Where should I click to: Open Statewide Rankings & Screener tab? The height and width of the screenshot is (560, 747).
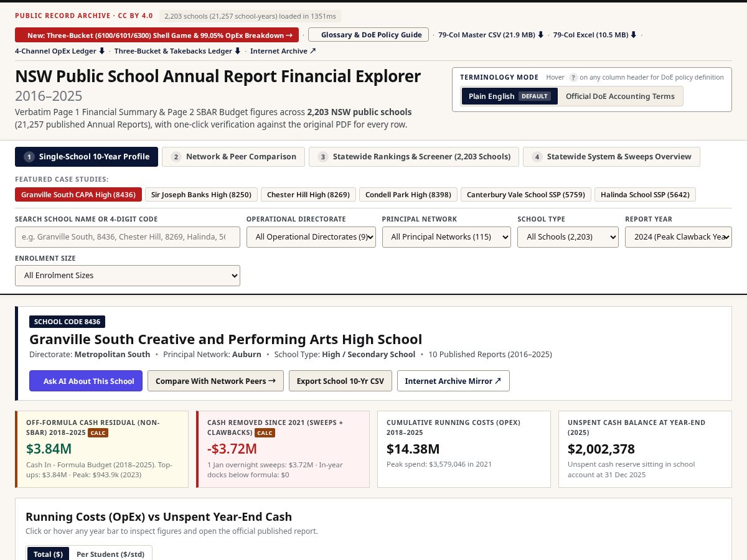pos(414,157)
